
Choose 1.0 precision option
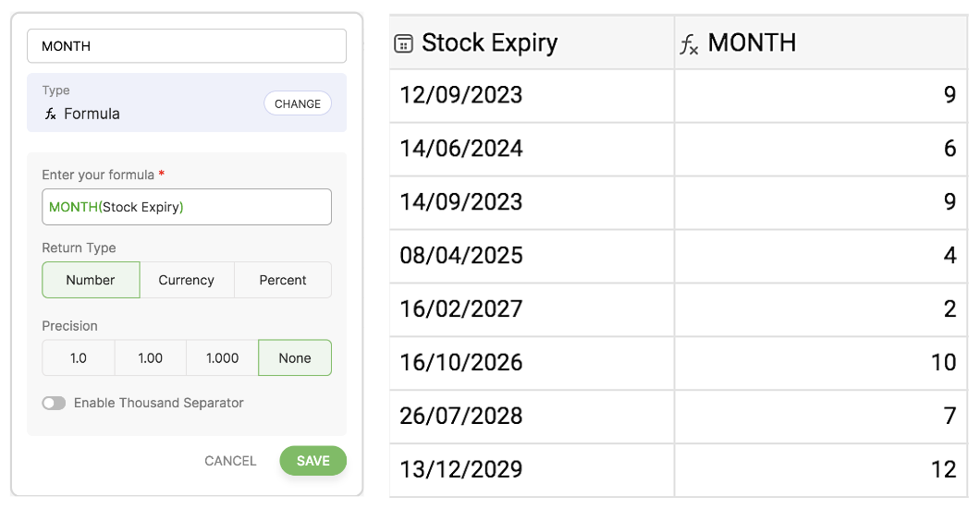pos(79,358)
